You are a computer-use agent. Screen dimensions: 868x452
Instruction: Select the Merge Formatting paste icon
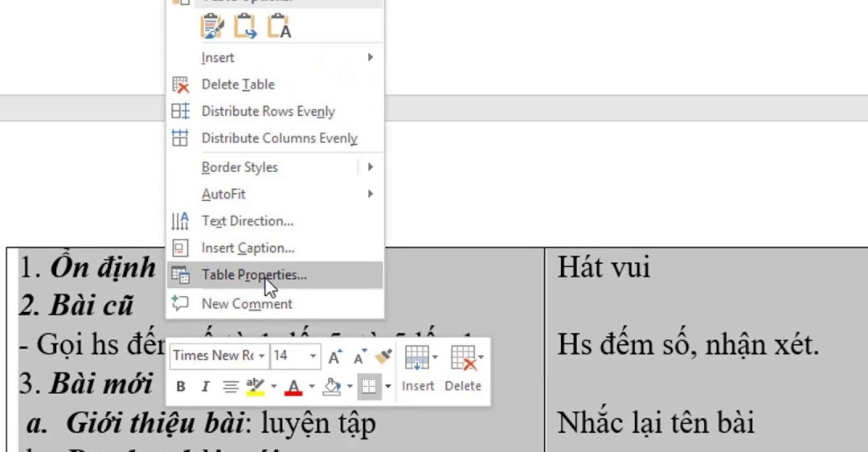click(x=245, y=27)
